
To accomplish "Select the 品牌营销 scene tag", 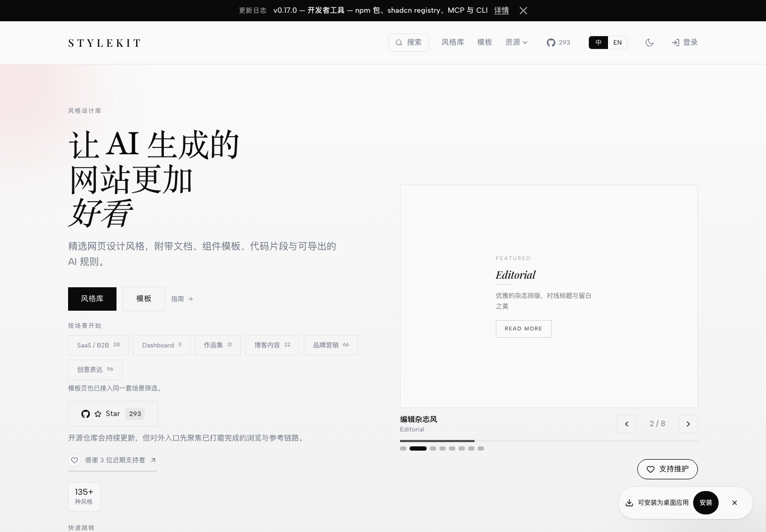I will (331, 345).
